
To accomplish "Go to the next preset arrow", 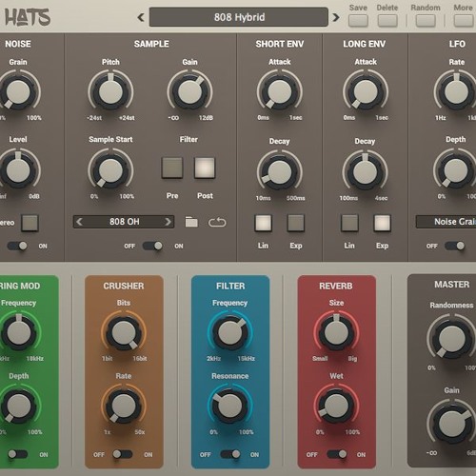I will (x=336, y=17).
